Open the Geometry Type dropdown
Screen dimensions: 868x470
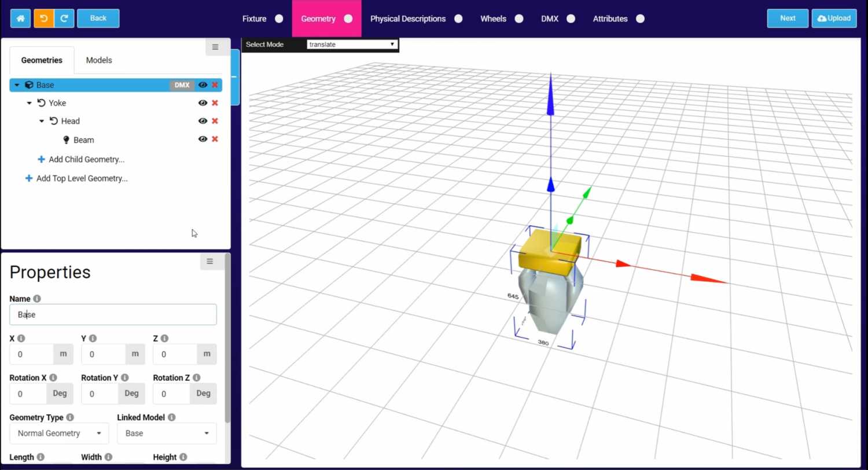(x=58, y=433)
